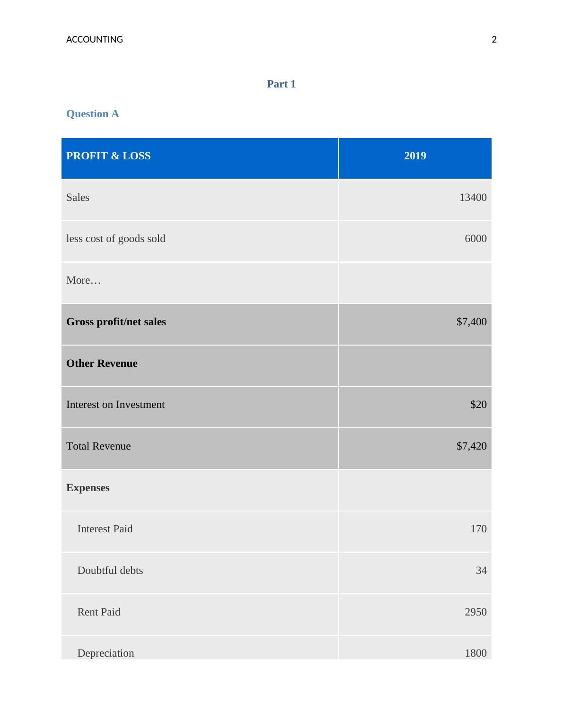The height and width of the screenshot is (728, 563).
Task: Select the Interest Paid expense label
Action: pyautogui.click(x=105, y=529)
